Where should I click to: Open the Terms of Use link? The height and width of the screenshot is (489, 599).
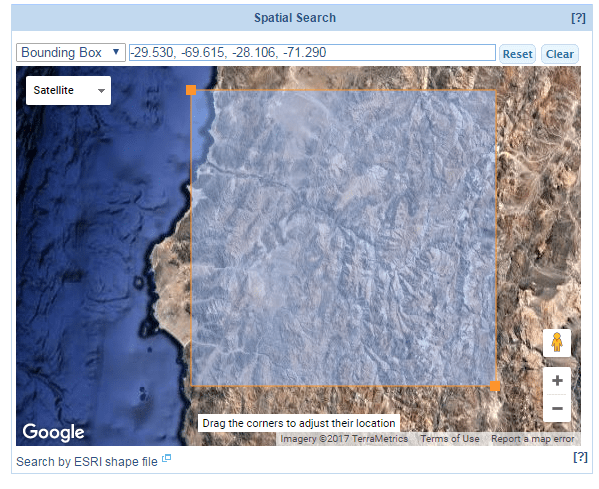click(x=450, y=439)
